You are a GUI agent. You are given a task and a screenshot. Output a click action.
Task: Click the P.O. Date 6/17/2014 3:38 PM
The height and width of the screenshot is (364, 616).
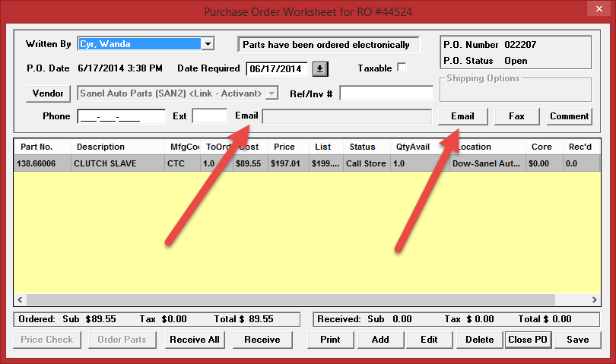coord(120,68)
